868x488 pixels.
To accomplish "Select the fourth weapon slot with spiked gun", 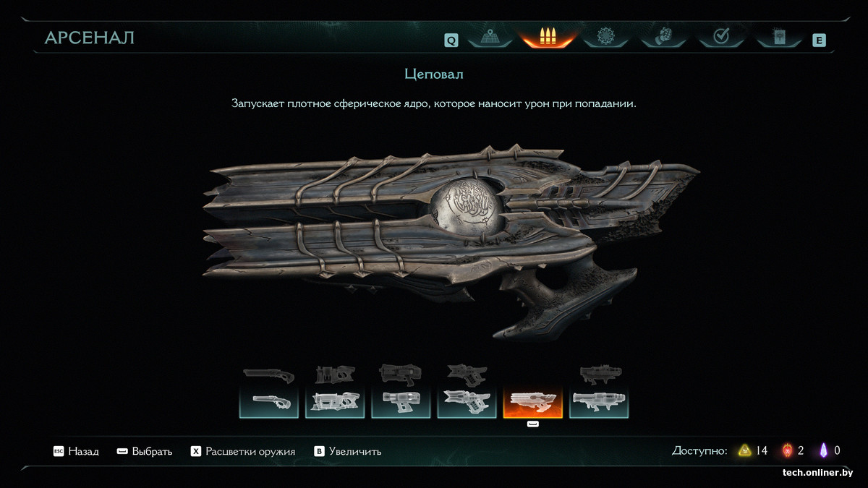I will tap(467, 401).
